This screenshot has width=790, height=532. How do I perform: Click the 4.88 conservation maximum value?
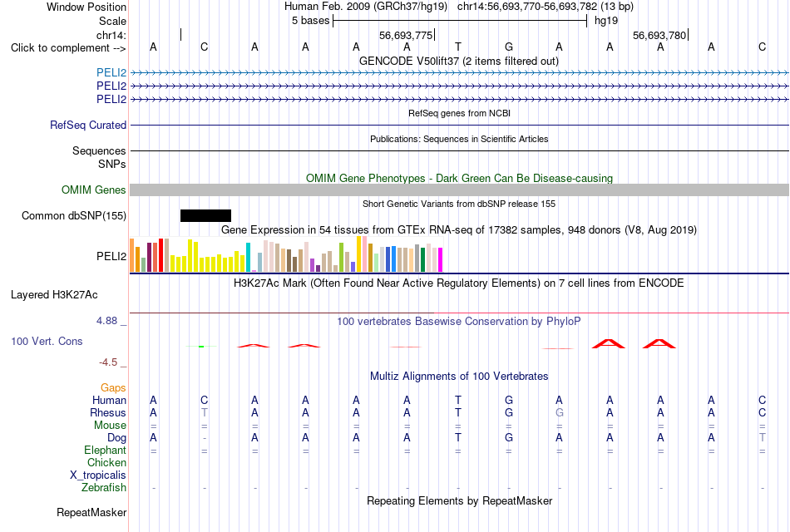106,320
